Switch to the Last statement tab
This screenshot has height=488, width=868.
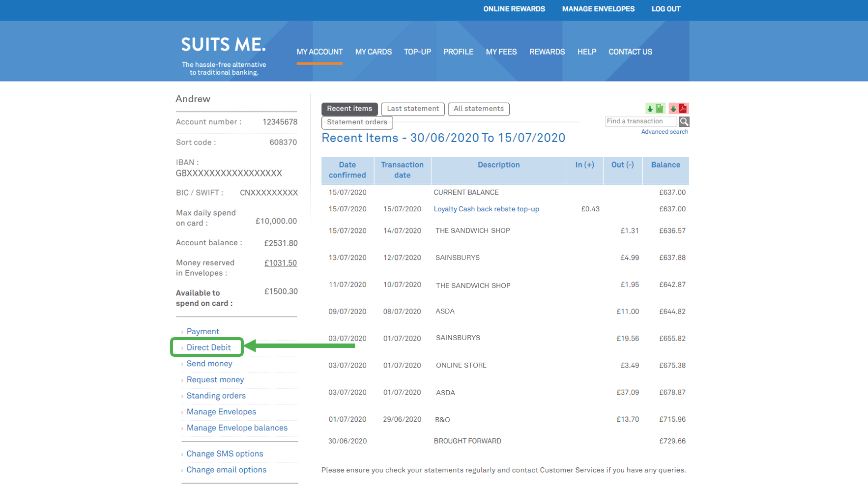pyautogui.click(x=412, y=109)
